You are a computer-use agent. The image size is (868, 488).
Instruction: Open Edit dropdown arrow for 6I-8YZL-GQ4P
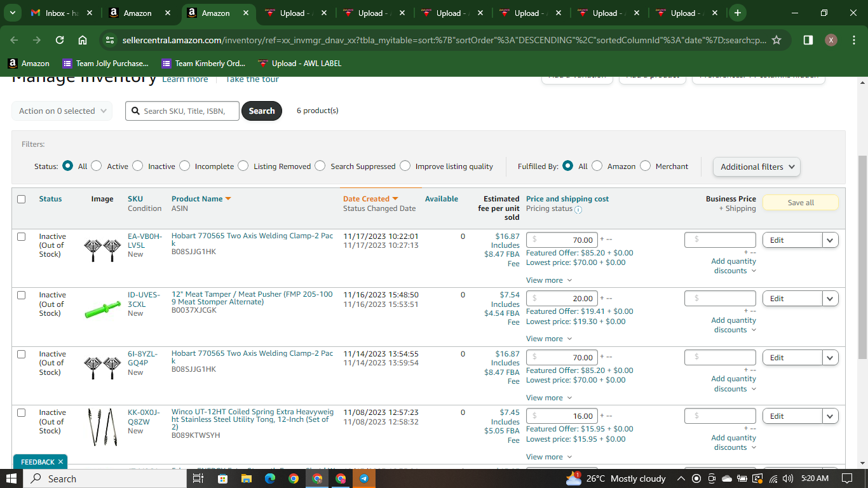coord(831,358)
